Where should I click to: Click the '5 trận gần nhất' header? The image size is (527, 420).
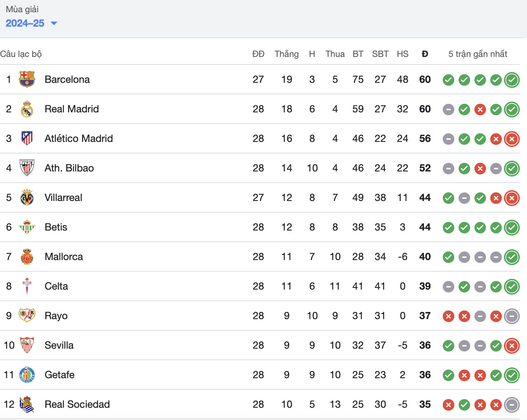point(477,54)
